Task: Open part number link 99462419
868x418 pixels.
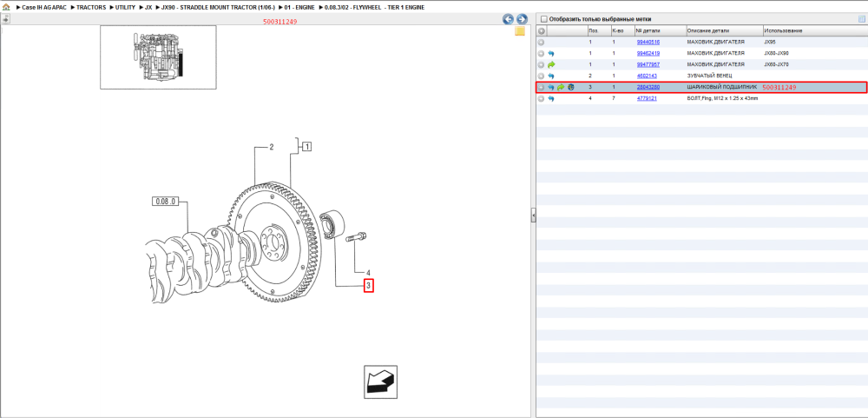Action: [648, 54]
